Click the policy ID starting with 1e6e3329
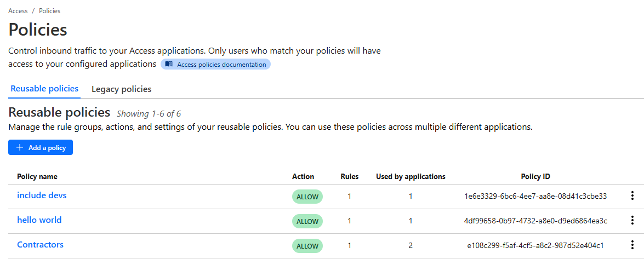 535,196
